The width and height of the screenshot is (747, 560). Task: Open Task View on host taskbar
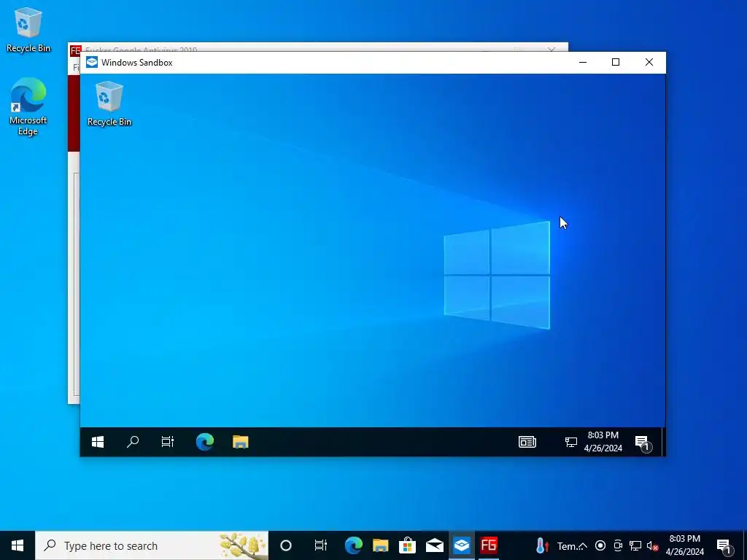point(321,545)
